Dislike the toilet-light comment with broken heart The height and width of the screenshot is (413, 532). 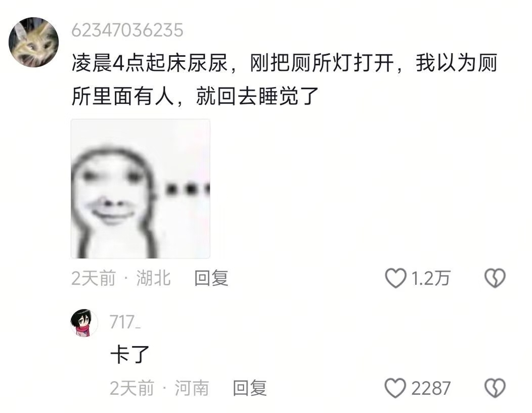click(495, 278)
